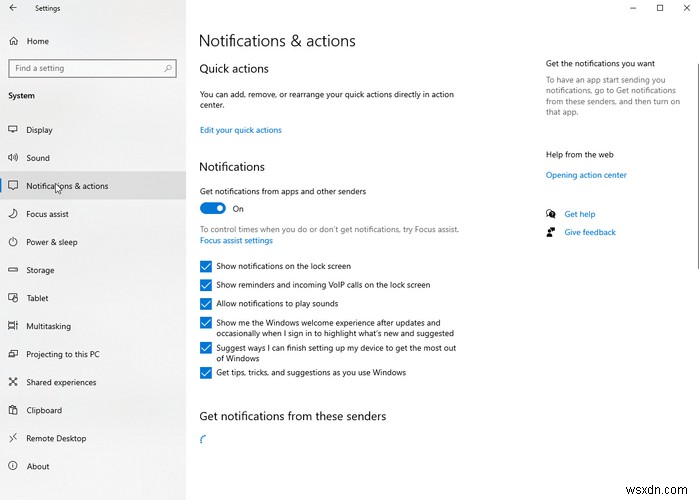Uncheck Show notifications on the lock screen
699x500 pixels.
point(206,266)
